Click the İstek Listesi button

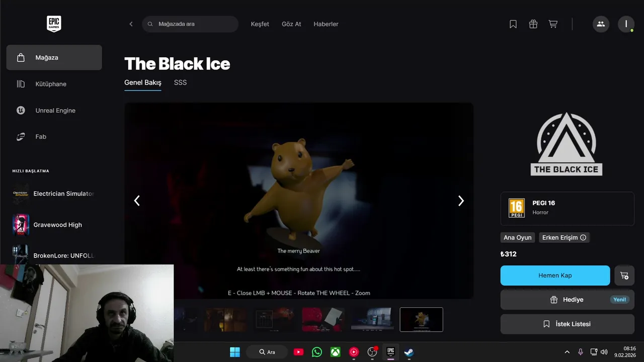(568, 324)
